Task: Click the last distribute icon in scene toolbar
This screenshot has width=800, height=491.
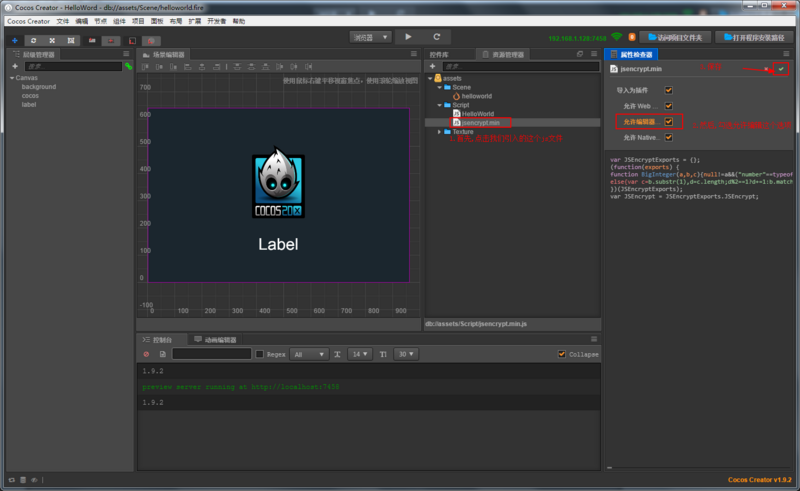Action: (x=309, y=67)
